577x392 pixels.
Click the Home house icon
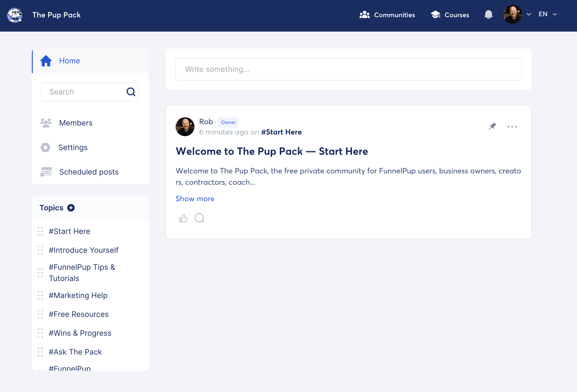(x=46, y=61)
